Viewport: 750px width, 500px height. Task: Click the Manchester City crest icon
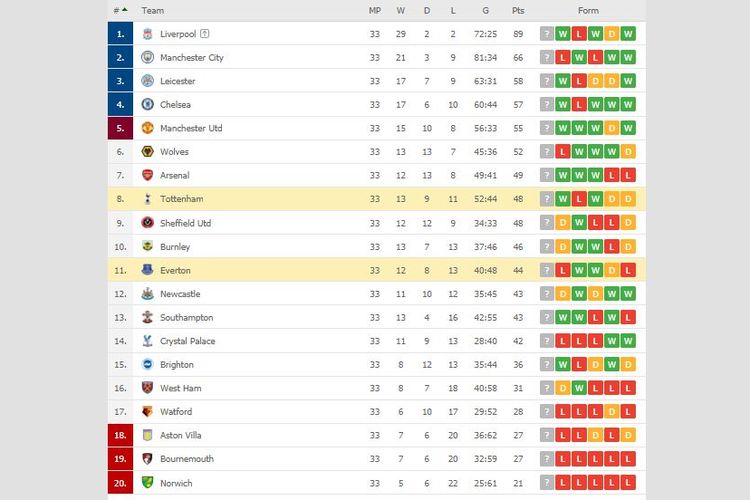(147, 58)
